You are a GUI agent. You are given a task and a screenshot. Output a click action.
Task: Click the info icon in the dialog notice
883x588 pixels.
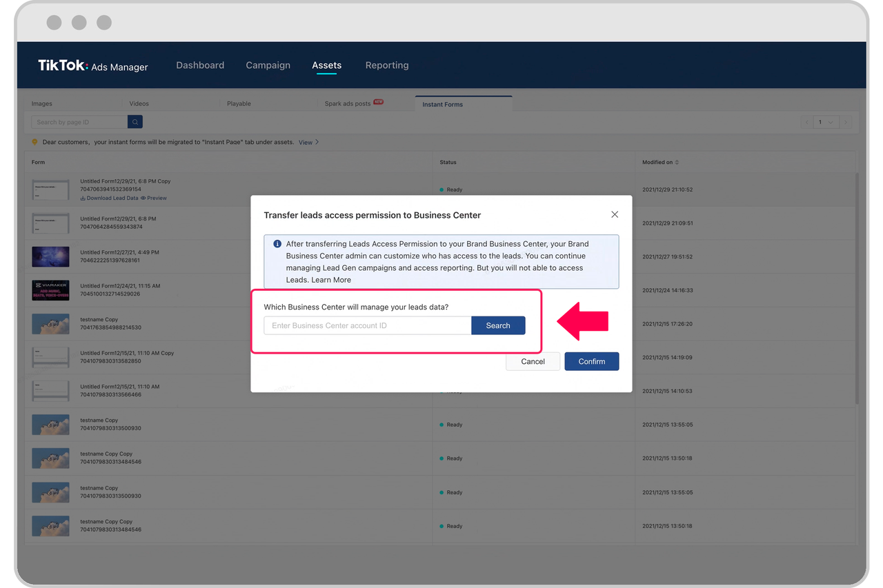pyautogui.click(x=277, y=244)
